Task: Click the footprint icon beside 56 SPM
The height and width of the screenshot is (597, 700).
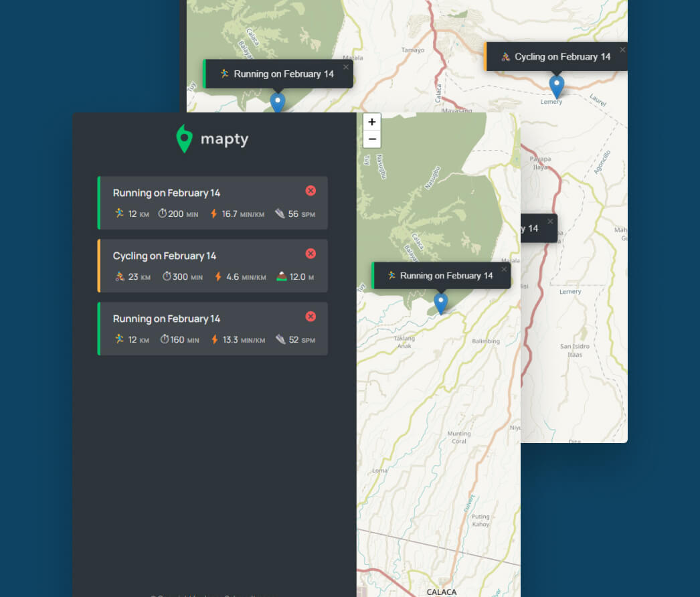Action: point(280,214)
